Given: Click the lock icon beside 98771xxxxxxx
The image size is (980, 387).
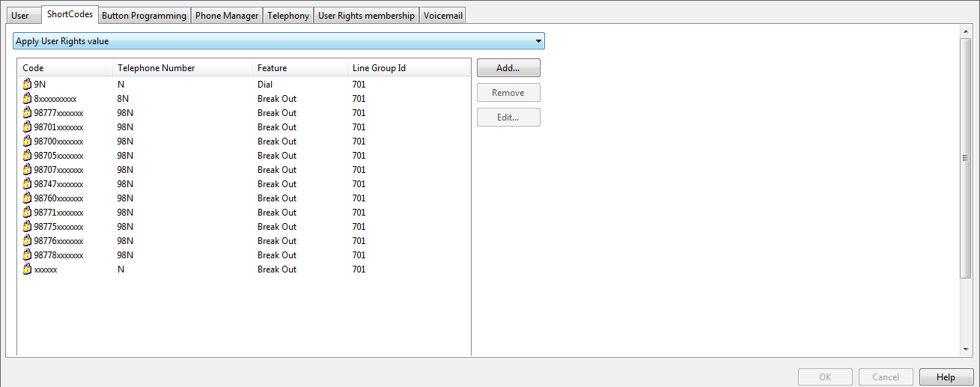Looking at the screenshot, I should pyautogui.click(x=28, y=212).
